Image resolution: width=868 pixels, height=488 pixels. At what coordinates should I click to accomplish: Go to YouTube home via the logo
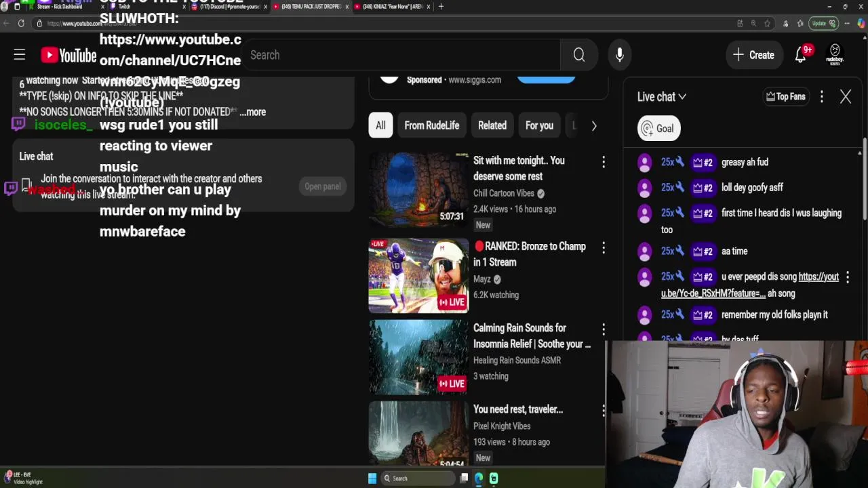68,55
